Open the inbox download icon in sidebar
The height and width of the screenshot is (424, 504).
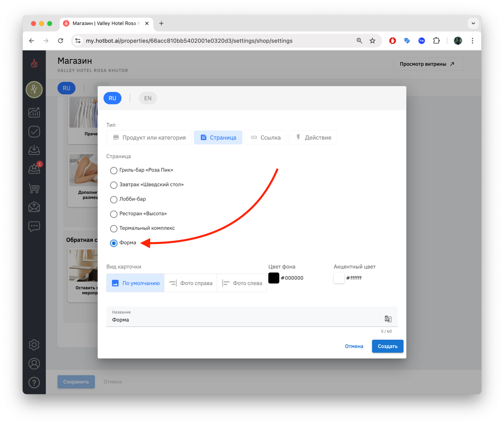click(34, 150)
